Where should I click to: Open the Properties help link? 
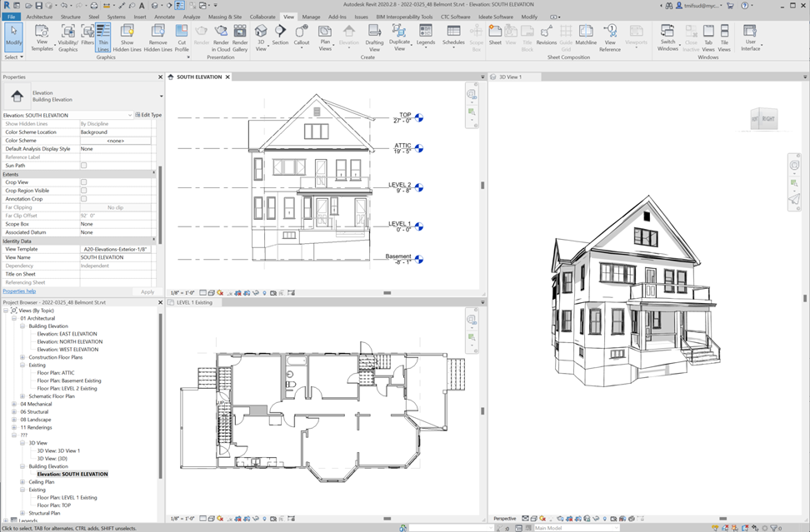[x=19, y=291]
